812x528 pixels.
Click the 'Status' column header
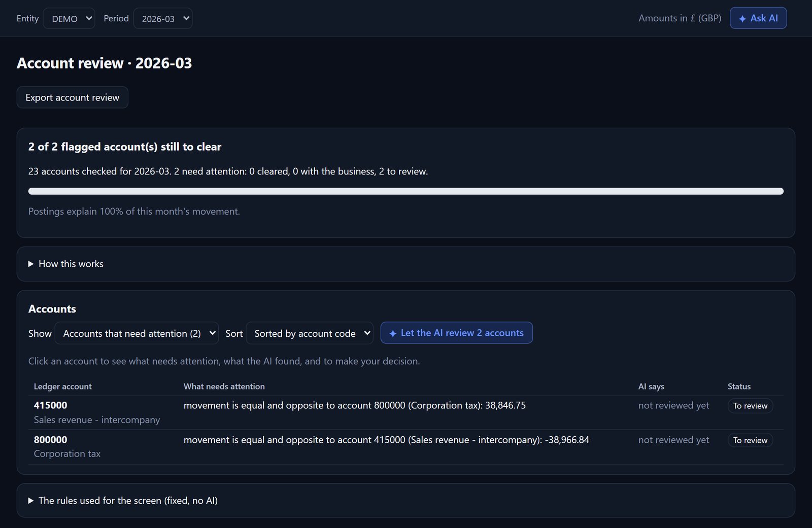739,386
